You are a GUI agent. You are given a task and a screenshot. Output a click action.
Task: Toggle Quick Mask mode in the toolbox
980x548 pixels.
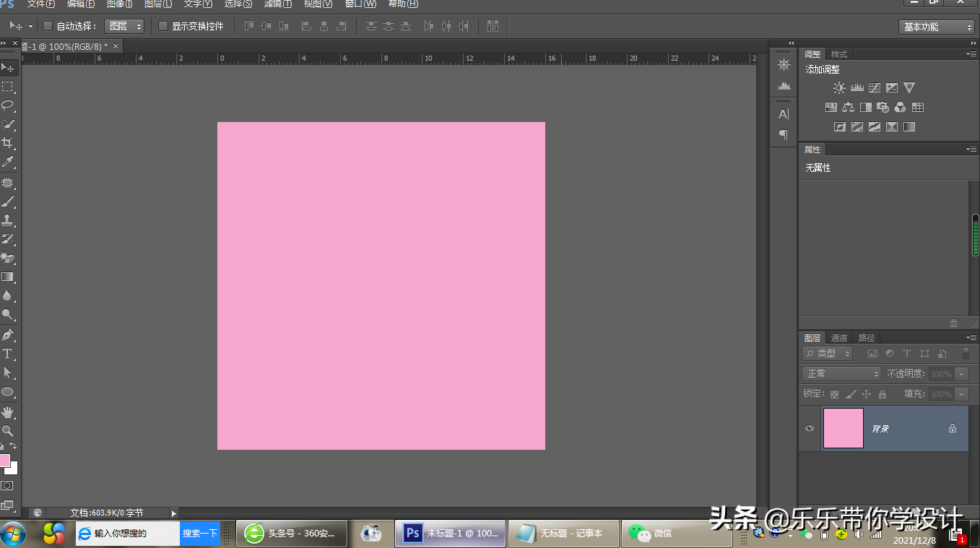point(7,486)
